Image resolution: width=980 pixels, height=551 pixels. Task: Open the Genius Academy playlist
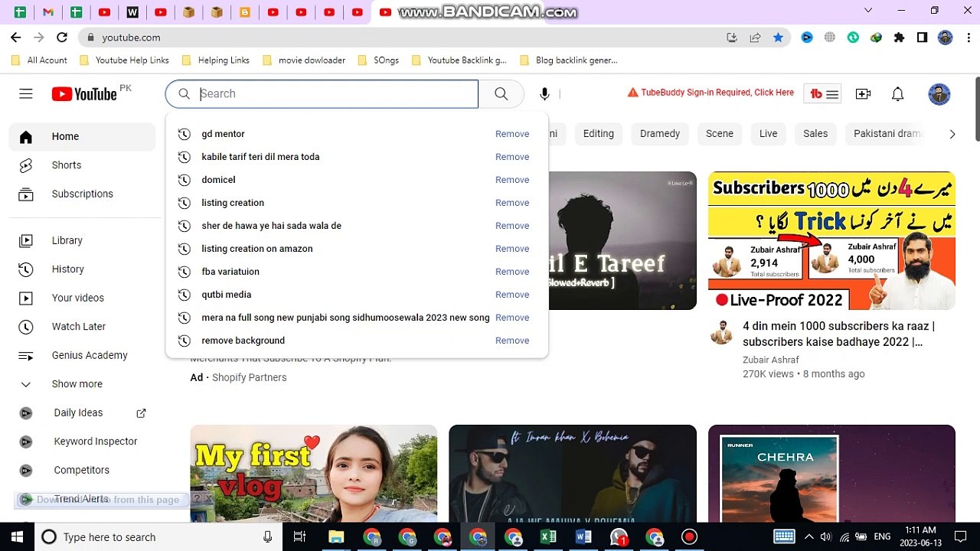coord(82,355)
